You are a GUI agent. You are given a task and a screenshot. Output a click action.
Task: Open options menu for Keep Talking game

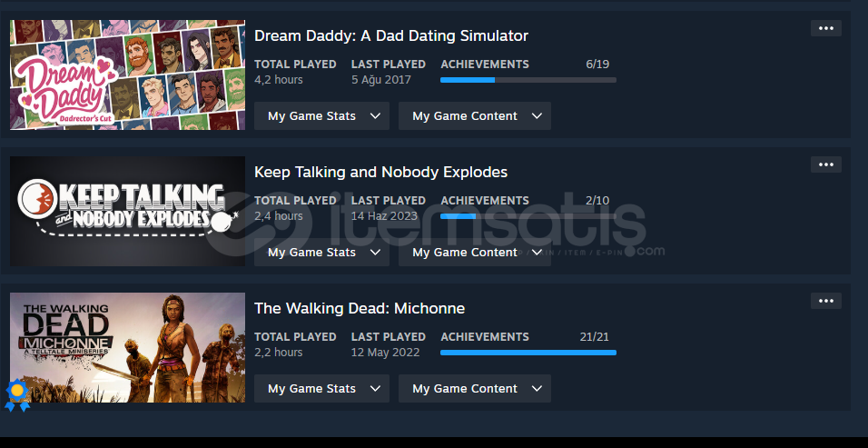click(826, 164)
